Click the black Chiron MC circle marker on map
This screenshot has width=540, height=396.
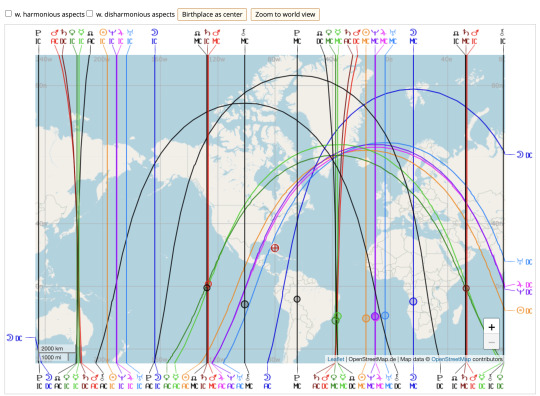tap(245, 304)
